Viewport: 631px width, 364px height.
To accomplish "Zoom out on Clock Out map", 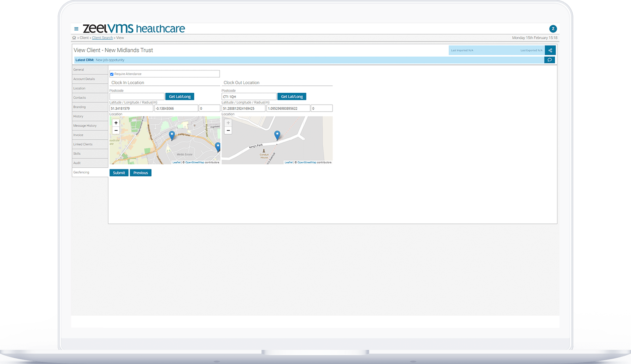I will coord(228,131).
